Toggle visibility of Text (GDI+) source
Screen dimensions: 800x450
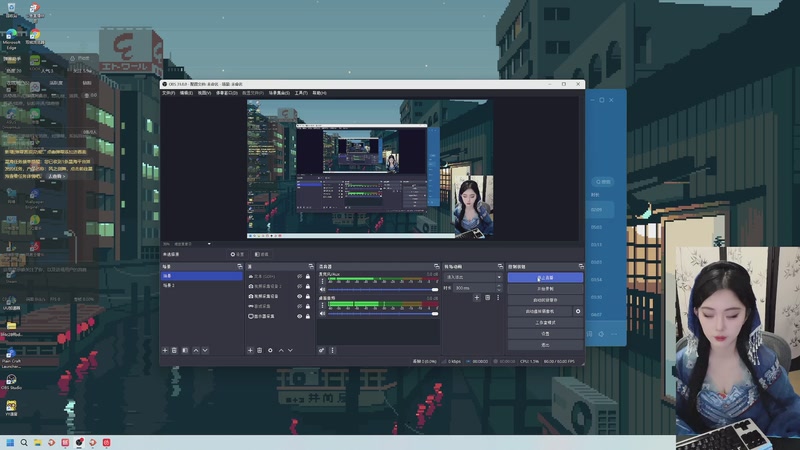[x=299, y=276]
